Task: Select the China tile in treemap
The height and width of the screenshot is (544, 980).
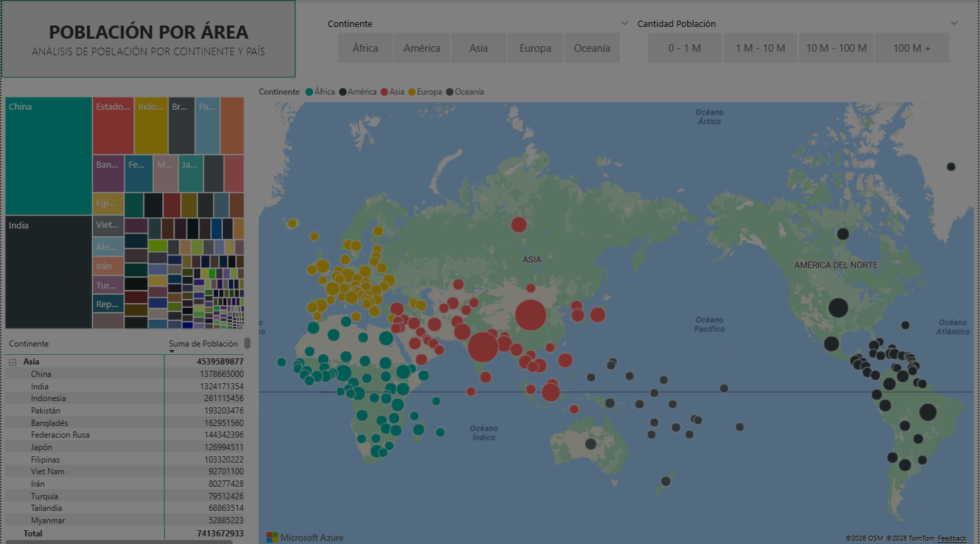Action: point(48,156)
